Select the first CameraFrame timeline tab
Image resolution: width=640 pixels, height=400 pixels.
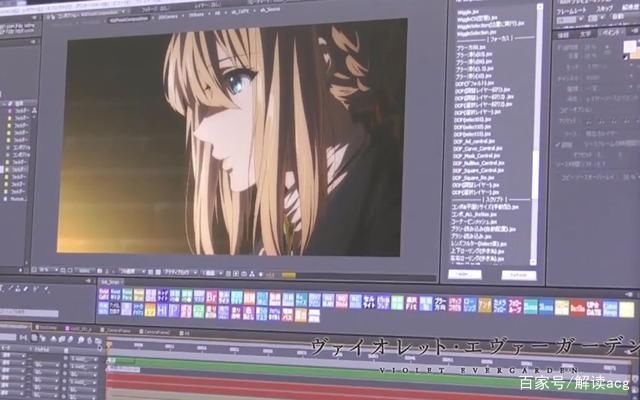[x=116, y=331]
